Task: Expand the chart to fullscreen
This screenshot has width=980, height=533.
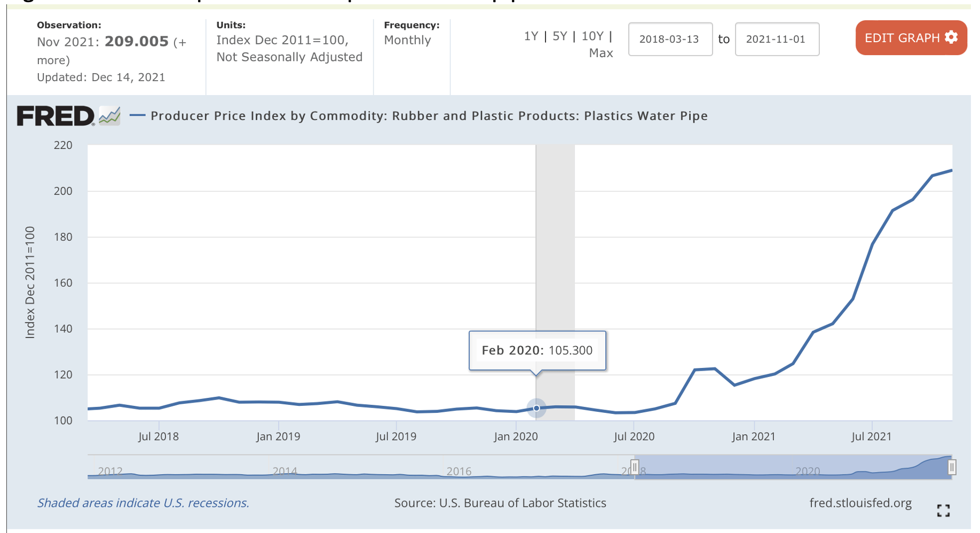Action: [945, 510]
